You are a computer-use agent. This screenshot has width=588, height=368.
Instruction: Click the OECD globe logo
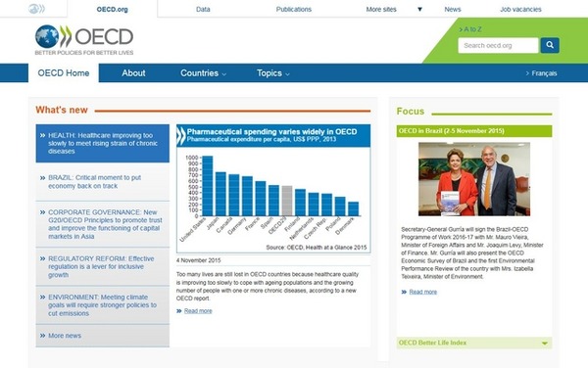47,36
